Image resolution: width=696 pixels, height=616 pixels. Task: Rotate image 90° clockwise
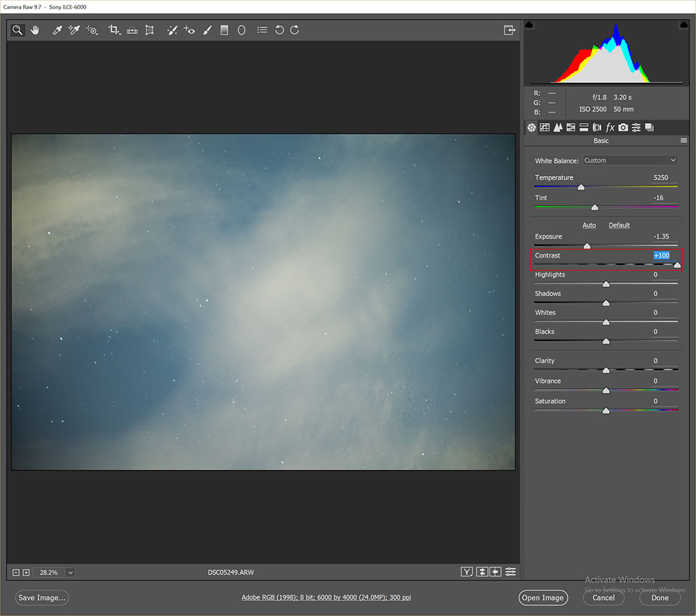[294, 30]
